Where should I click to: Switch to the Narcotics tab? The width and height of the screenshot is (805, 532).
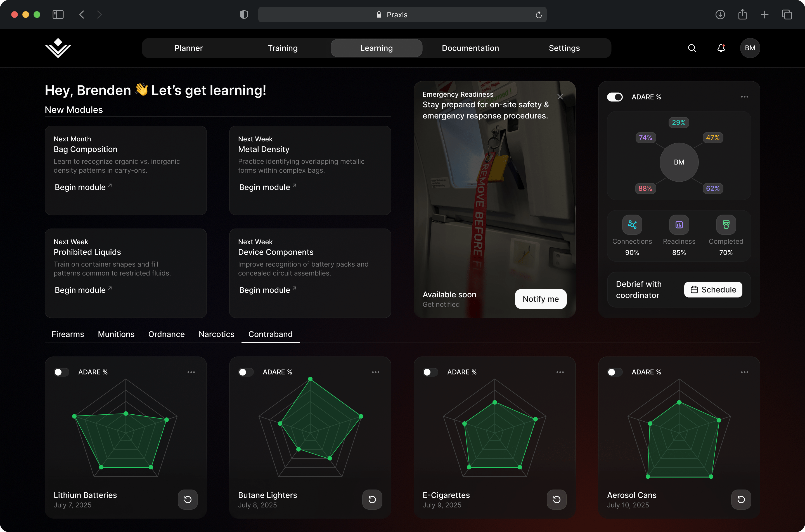[x=216, y=334]
